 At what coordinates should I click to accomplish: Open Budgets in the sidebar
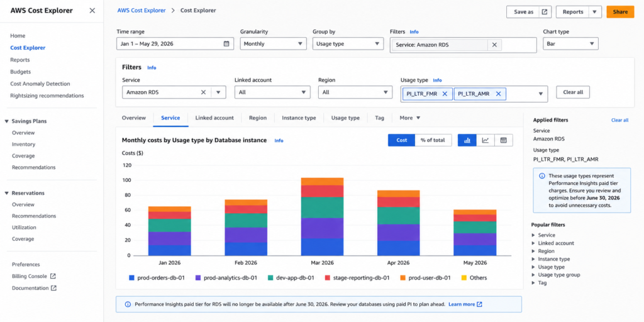[x=21, y=72]
